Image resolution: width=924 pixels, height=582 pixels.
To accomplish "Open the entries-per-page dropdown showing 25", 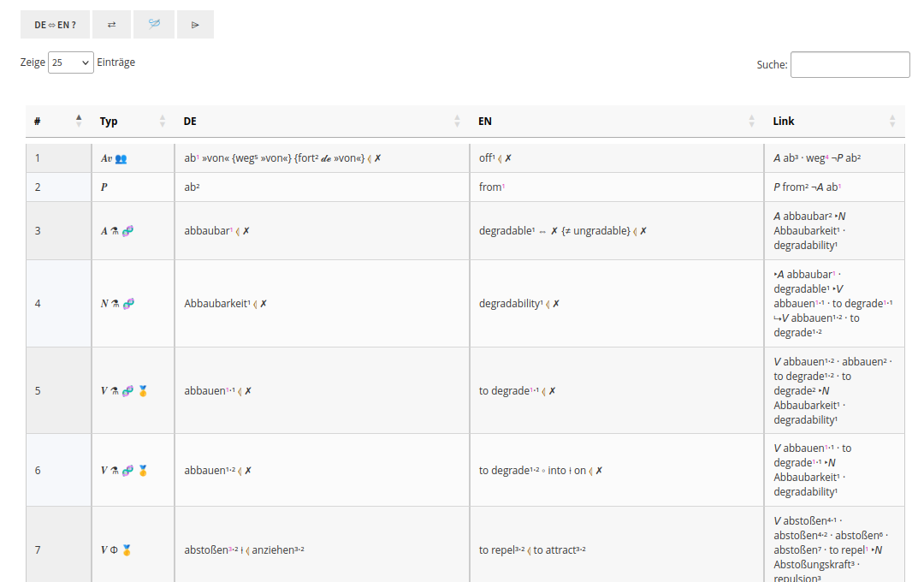I will coord(71,62).
